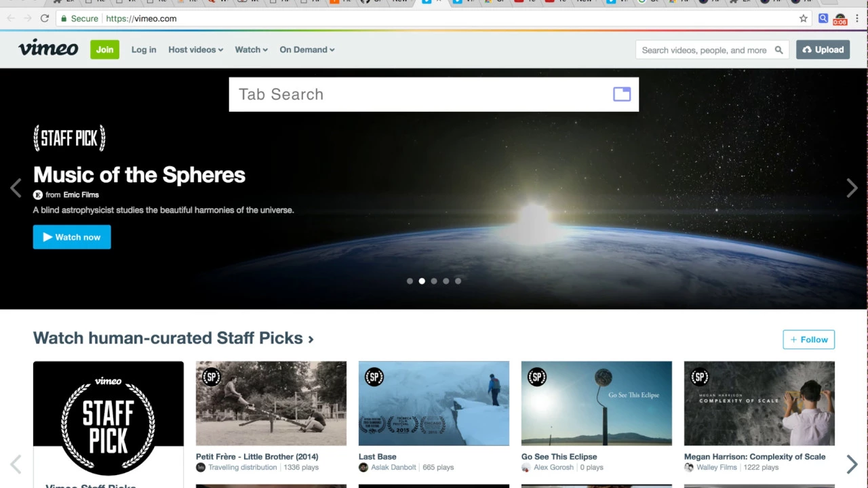Select the first hero carousel dot
The image size is (868, 488).
410,281
